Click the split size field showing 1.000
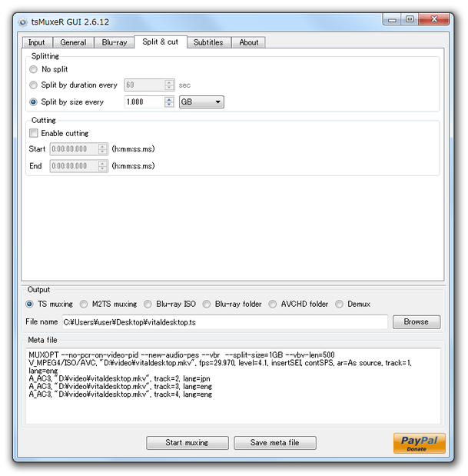The width and height of the screenshot is (468, 476). pyautogui.click(x=144, y=102)
